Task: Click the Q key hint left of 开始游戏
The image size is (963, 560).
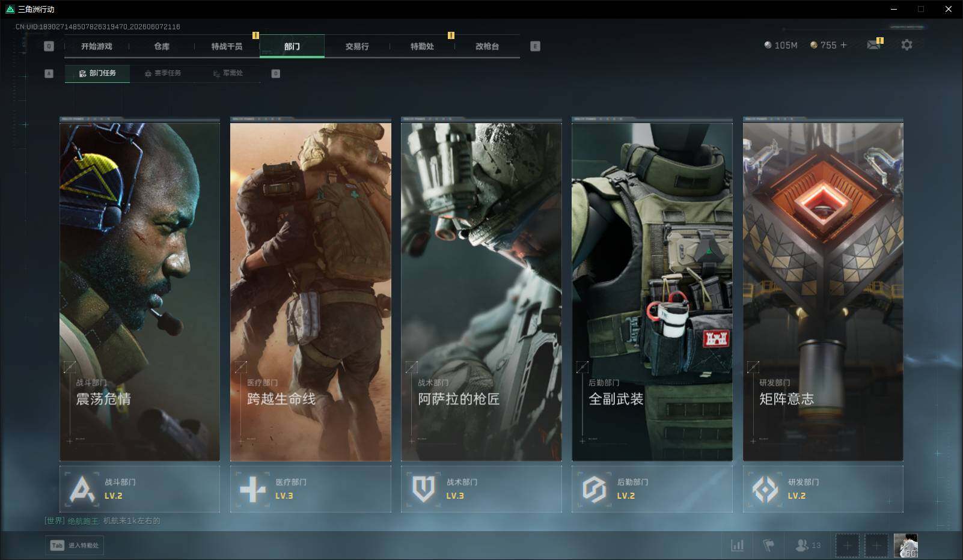Action: (49, 46)
